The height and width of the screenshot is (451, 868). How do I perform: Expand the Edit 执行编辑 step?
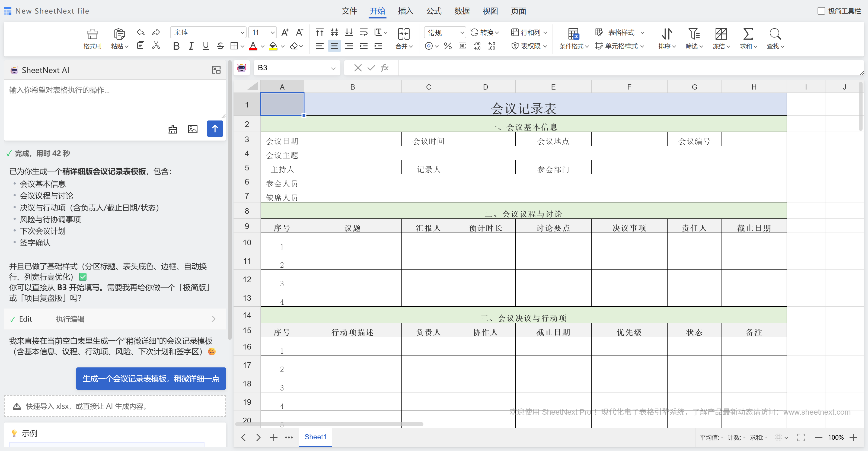point(114,319)
